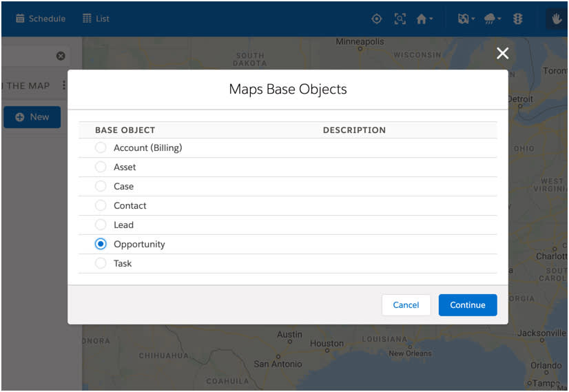Choose the Case radio option
Viewport: 569px width, 392px height.
point(101,186)
